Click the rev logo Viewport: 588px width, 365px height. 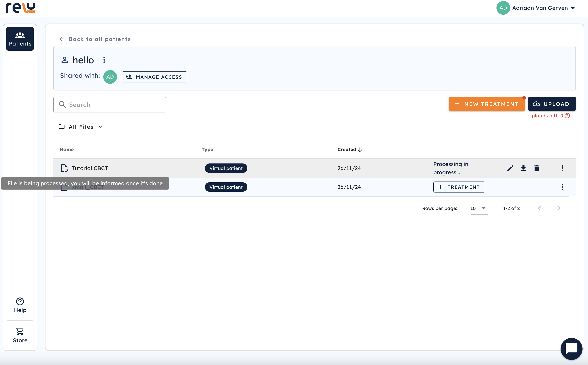(21, 8)
